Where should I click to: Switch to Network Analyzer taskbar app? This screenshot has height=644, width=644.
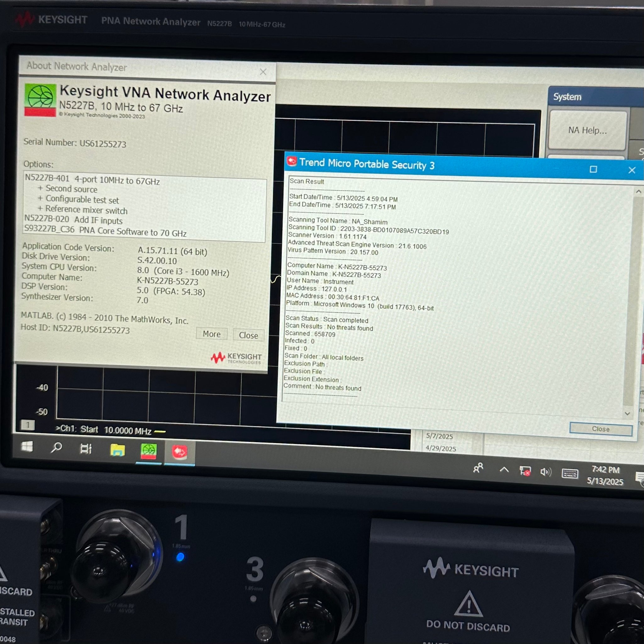click(x=148, y=451)
